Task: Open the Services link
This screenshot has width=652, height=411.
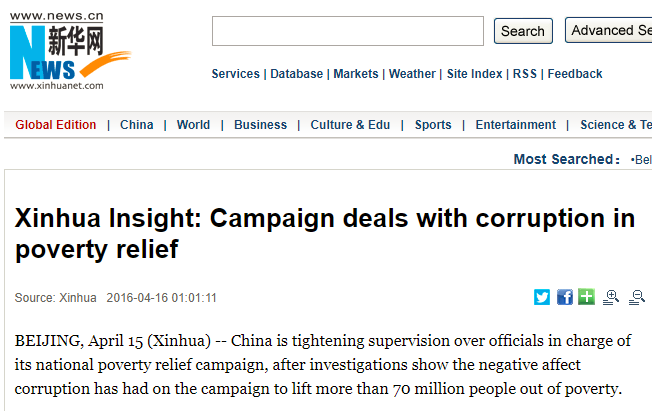Action: (235, 74)
